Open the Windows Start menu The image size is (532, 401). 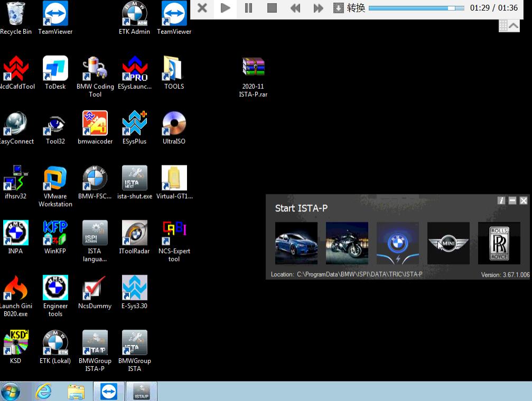[x=11, y=391]
